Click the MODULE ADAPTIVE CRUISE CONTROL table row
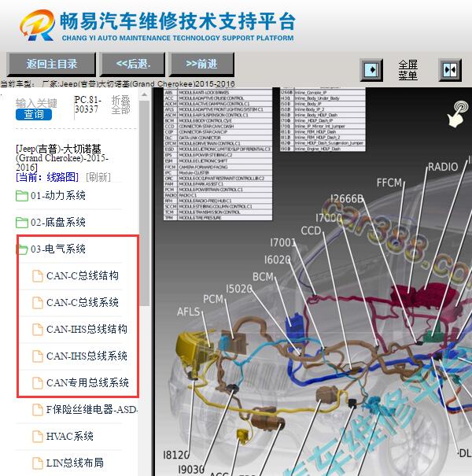This screenshot has width=472, height=476. [218, 98]
